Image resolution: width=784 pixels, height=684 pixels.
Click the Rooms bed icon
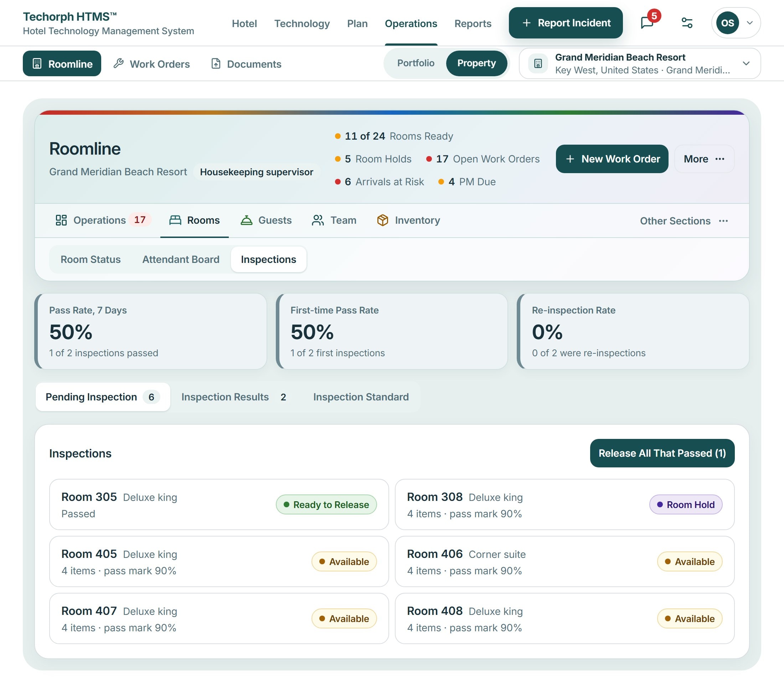coord(175,220)
